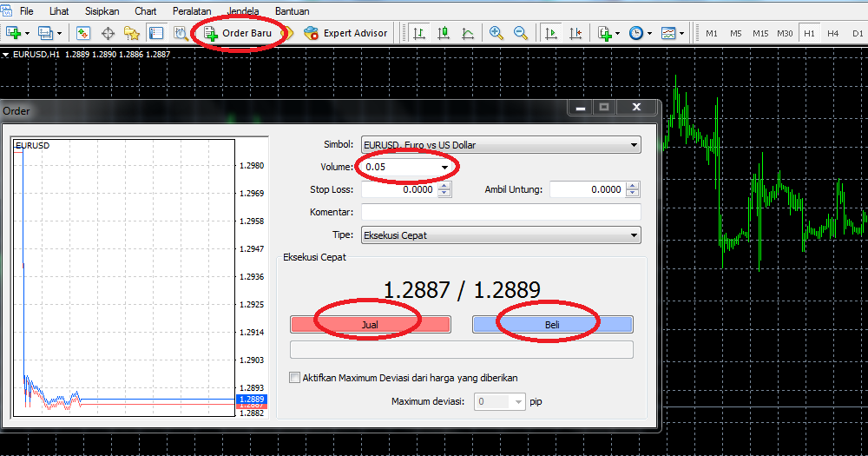Open the Periods clock icon
The height and width of the screenshot is (456, 868).
(636, 33)
